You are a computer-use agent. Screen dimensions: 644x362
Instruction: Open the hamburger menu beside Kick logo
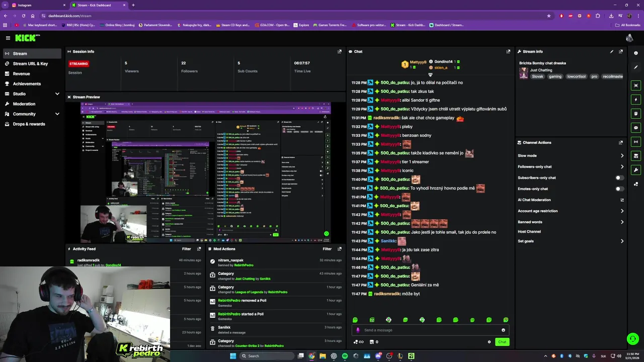pos(8,38)
